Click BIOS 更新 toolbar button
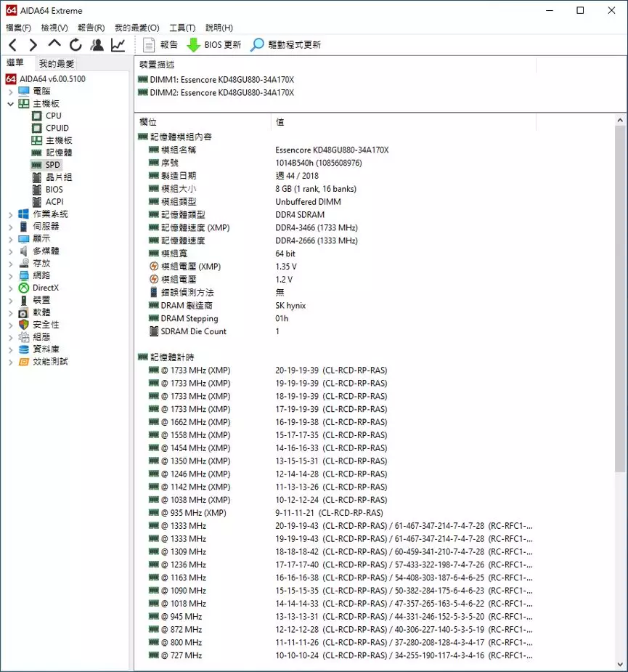The image size is (628, 672). coord(214,45)
